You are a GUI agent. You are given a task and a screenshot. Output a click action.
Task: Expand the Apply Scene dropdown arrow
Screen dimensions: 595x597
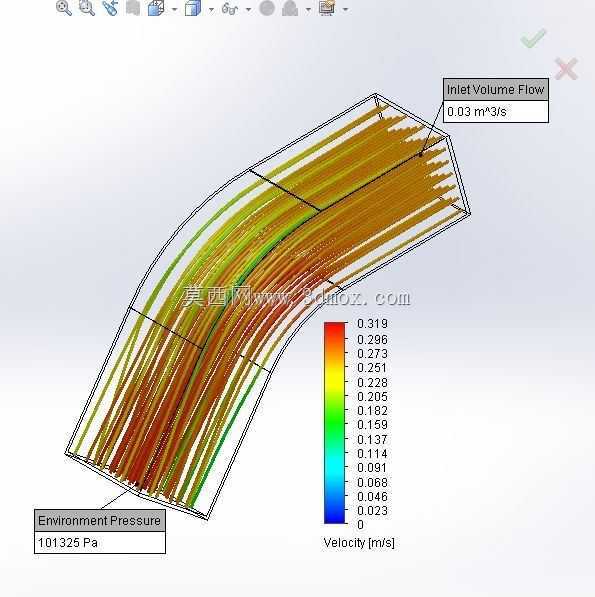click(308, 9)
